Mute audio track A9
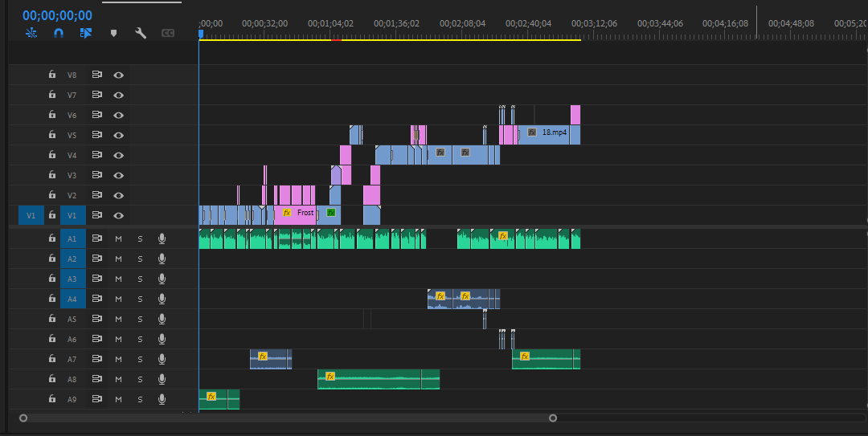This screenshot has height=436, width=868. [x=118, y=399]
